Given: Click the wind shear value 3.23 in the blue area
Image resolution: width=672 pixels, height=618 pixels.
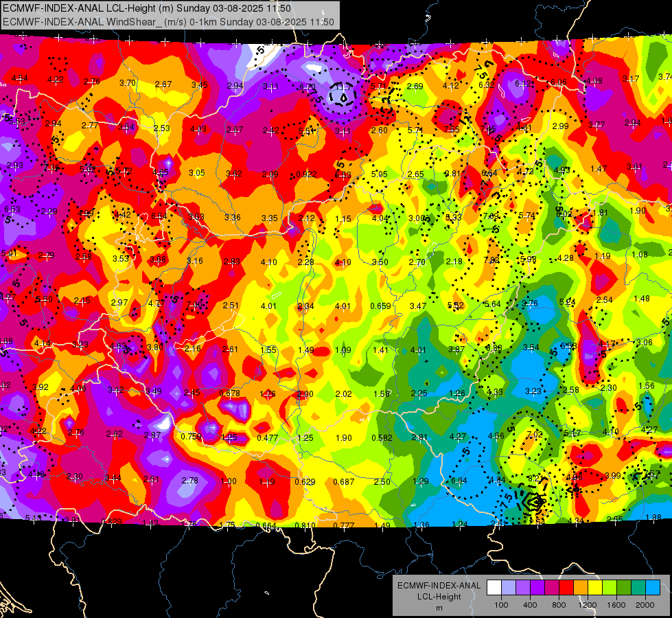Looking at the screenshot, I should pos(533,391).
